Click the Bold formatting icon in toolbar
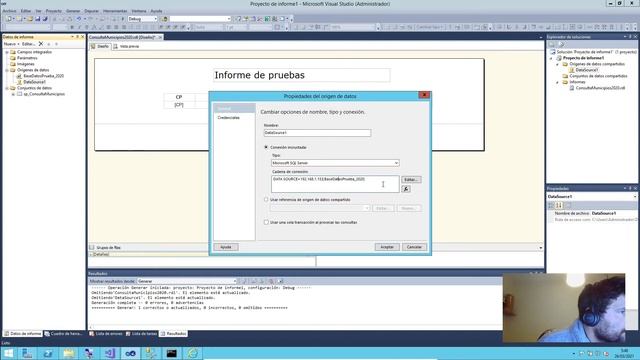The height and width of the screenshot is (360, 640). pyautogui.click(x=72, y=27)
